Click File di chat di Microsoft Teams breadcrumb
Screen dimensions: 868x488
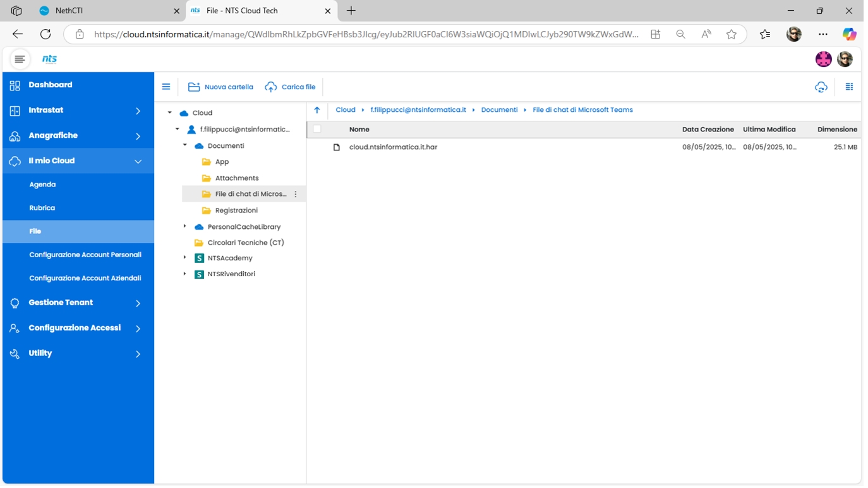(x=582, y=110)
